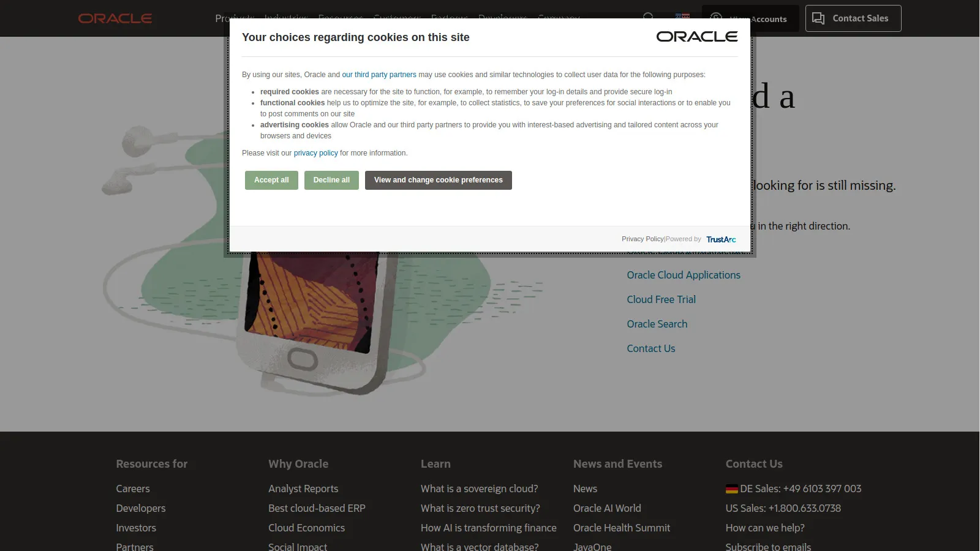Expand the Products navigation dropdown
Screen dimensions: 980x551
(234, 18)
